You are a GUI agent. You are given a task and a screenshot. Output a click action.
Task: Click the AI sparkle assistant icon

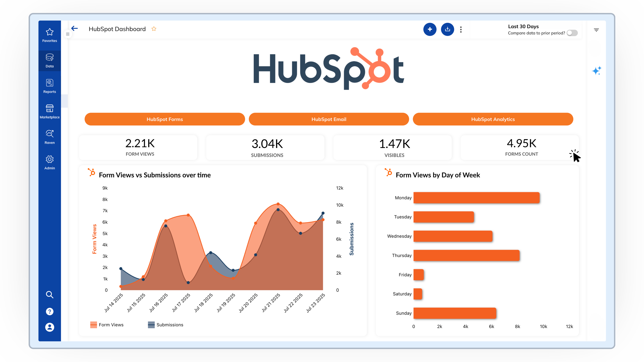click(x=596, y=71)
